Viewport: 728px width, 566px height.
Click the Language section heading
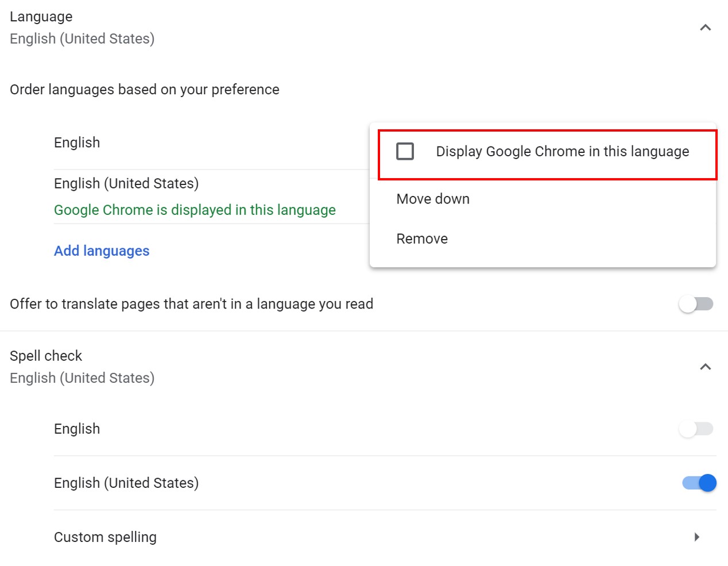[41, 17]
